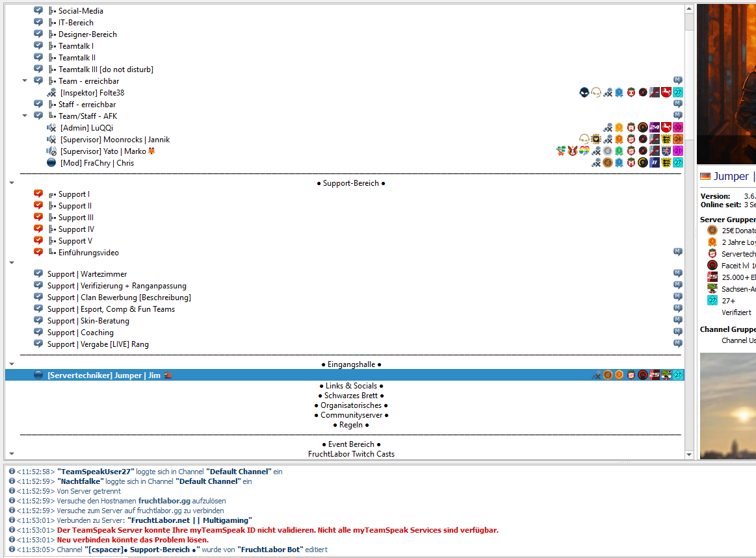Click the muted speaker icon next to LuQQi

pyautogui.click(x=52, y=128)
